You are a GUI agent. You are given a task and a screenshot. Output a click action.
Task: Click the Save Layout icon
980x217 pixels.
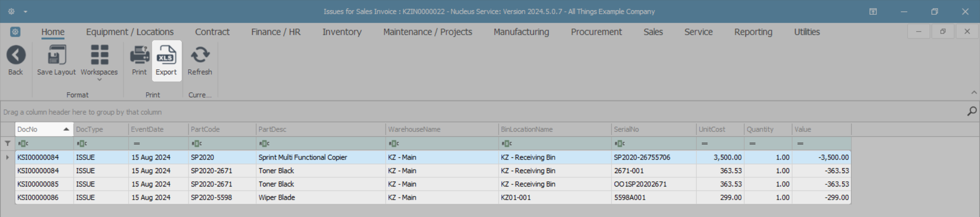coord(56,56)
